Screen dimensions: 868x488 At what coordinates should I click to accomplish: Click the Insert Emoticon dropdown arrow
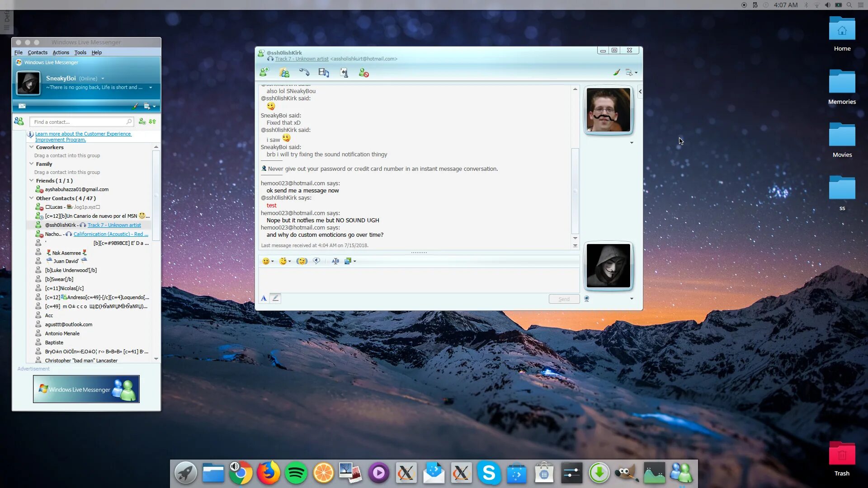pos(272,261)
